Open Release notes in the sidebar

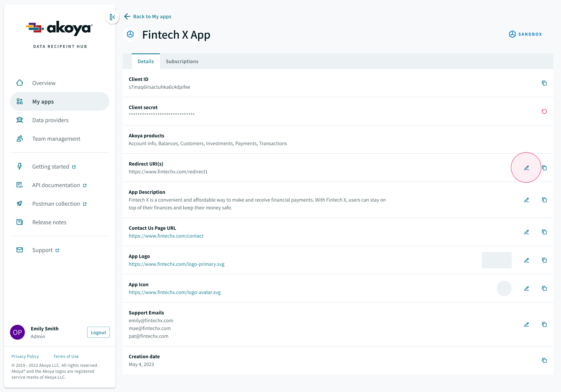pos(60,222)
